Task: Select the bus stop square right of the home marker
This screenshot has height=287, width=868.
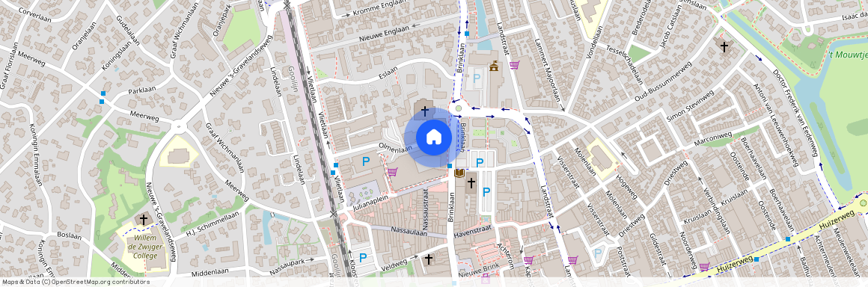Action: point(450,166)
